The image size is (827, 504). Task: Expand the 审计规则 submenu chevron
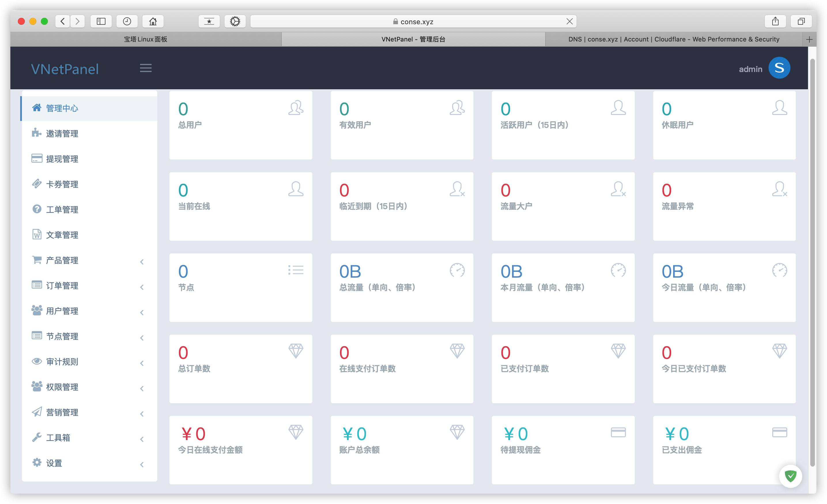(142, 363)
